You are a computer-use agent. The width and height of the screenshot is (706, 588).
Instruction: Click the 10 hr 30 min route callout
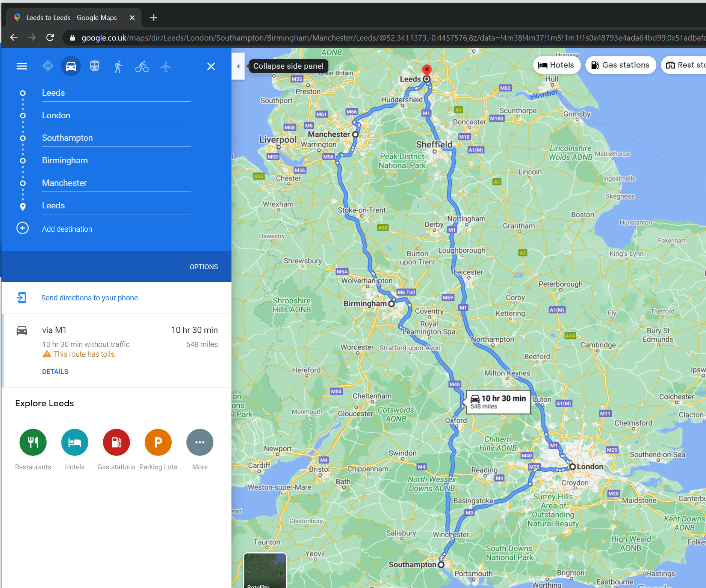(498, 402)
